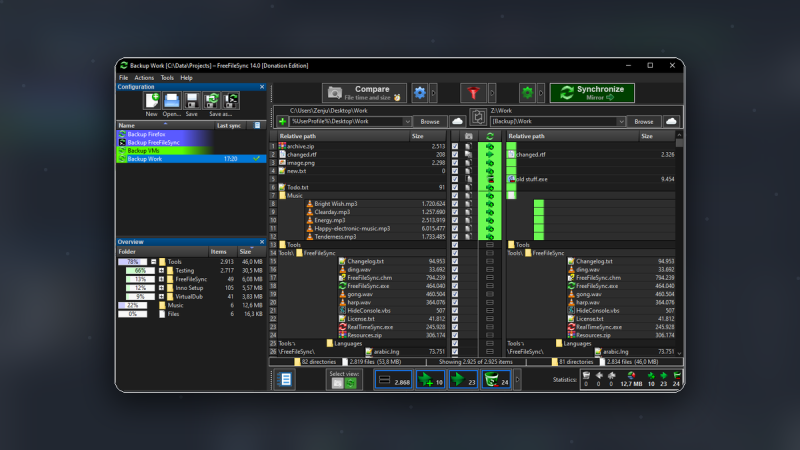Close the Configuration panel
This screenshot has height=450, width=800.
(262, 87)
